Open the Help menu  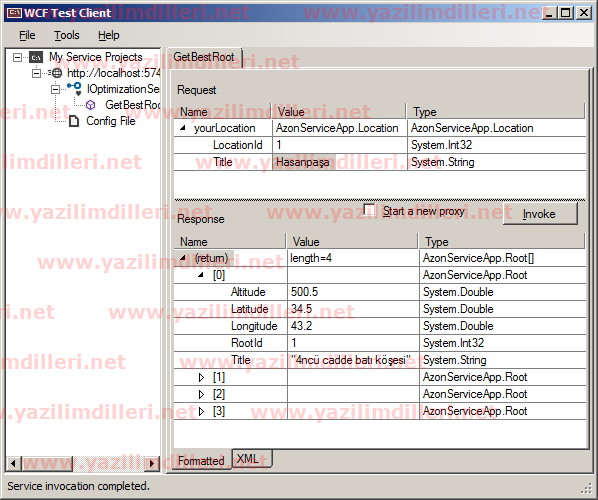109,35
